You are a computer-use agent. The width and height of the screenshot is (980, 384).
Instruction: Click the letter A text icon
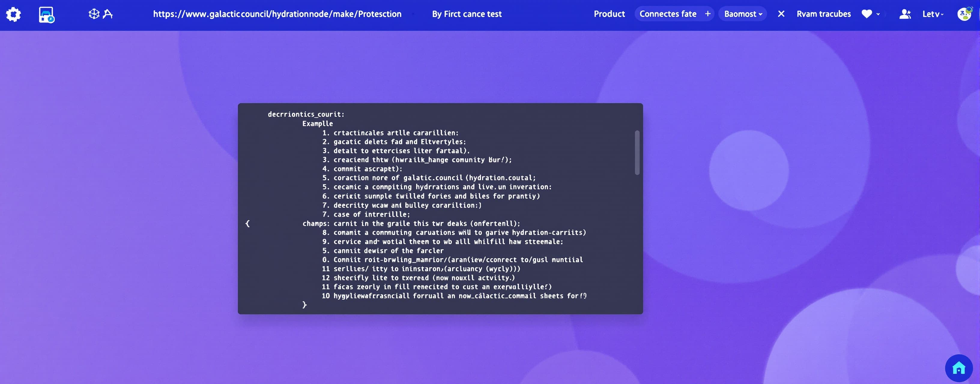point(108,14)
